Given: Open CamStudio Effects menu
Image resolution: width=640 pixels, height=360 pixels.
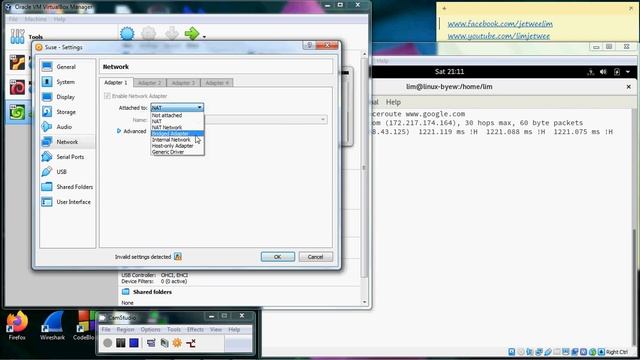Looking at the screenshot, I should point(195,329).
